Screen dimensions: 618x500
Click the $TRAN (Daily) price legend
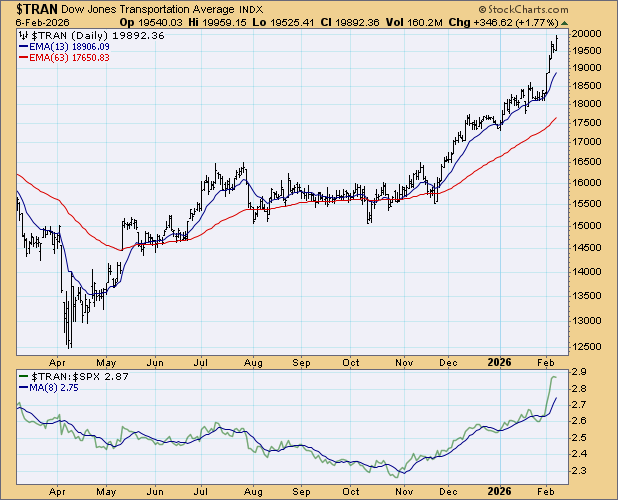pyautogui.click(x=92, y=33)
